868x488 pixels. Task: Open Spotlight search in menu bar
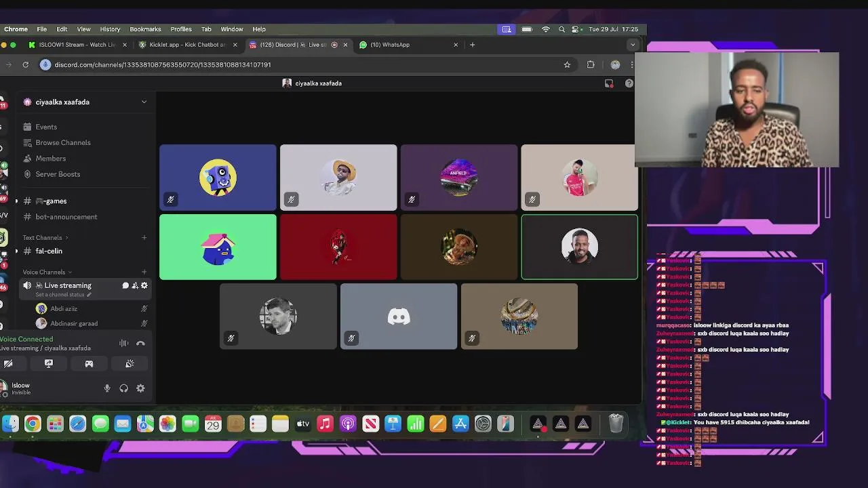click(x=561, y=29)
